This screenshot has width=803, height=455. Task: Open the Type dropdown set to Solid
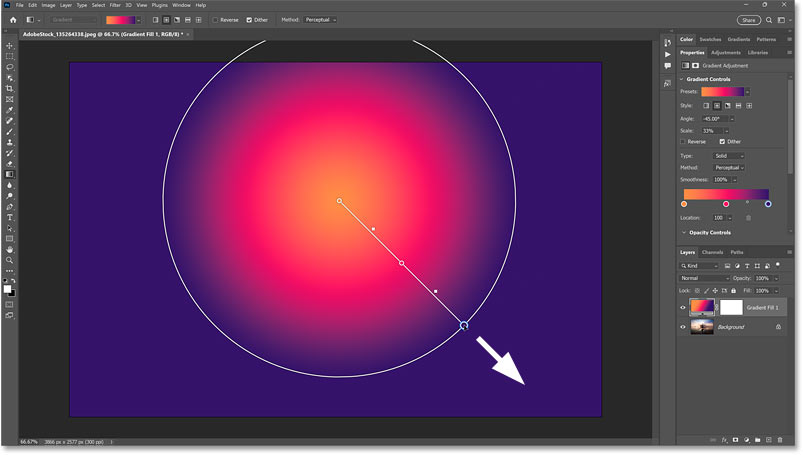(726, 156)
